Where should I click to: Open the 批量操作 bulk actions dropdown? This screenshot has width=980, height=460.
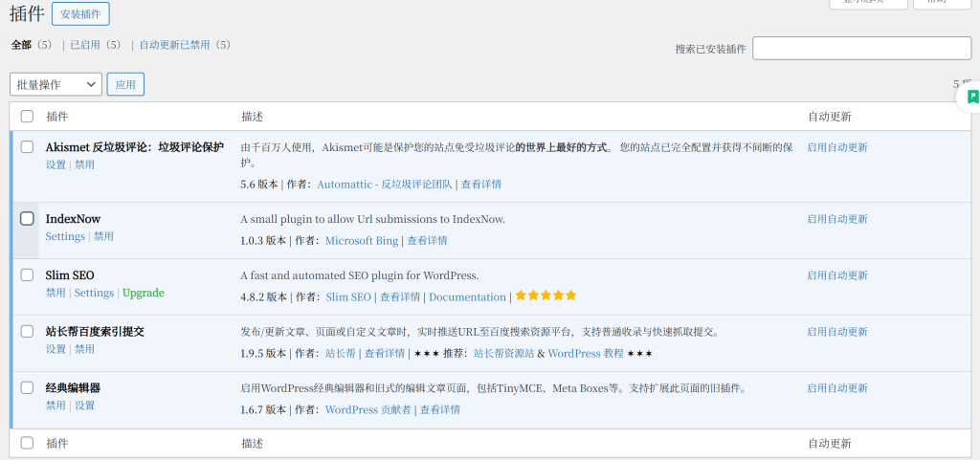pos(56,84)
